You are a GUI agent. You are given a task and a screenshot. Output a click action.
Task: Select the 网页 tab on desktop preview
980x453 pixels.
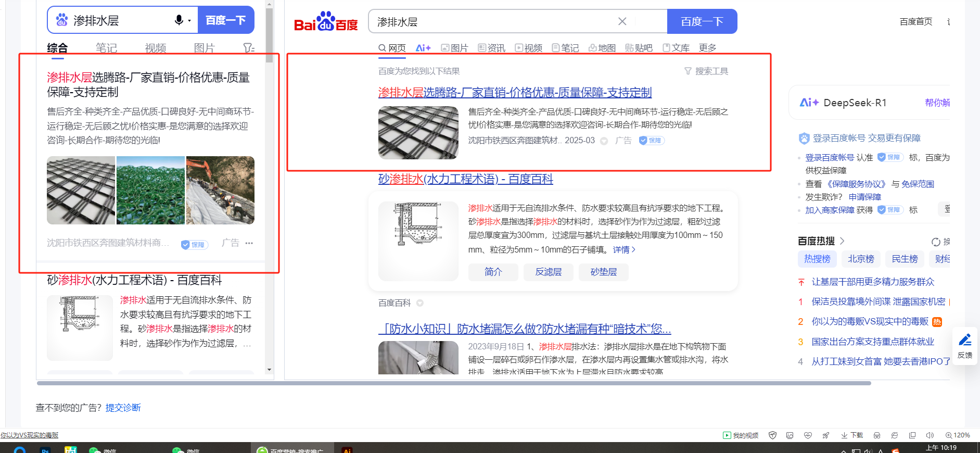click(x=392, y=48)
